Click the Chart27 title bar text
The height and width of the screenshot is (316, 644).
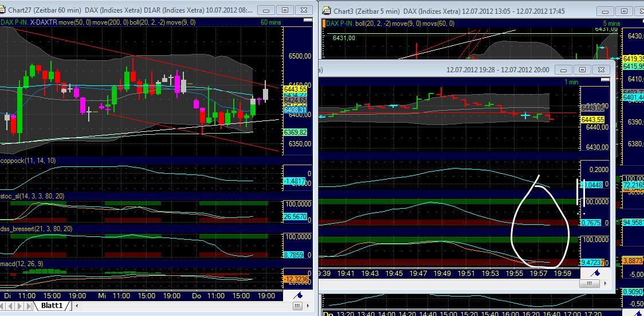pyautogui.click(x=131, y=11)
